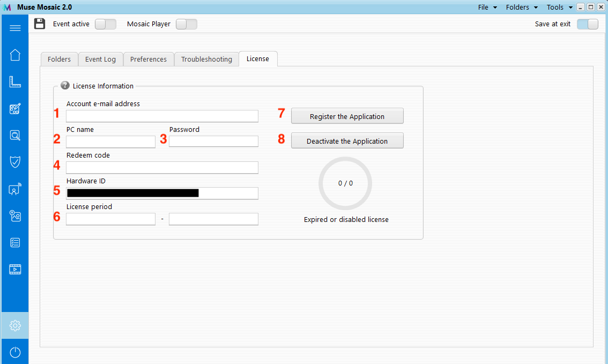This screenshot has width=608, height=364.
Task: Maximize the Muse Mosaic window
Action: (591, 8)
